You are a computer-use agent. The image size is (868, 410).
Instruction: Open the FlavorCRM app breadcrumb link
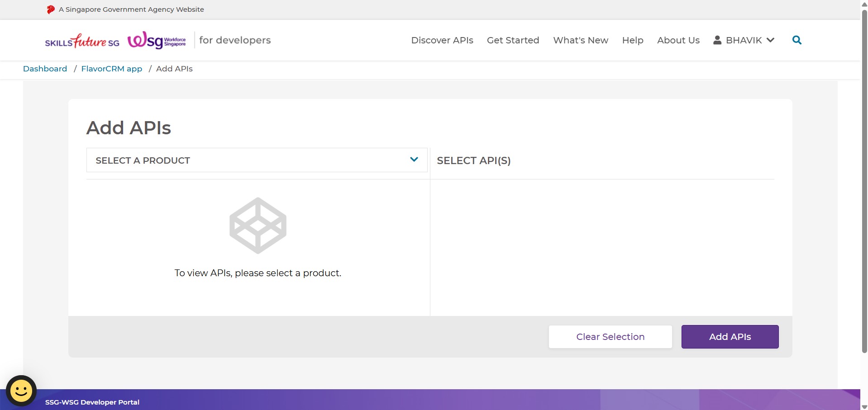(111, 69)
